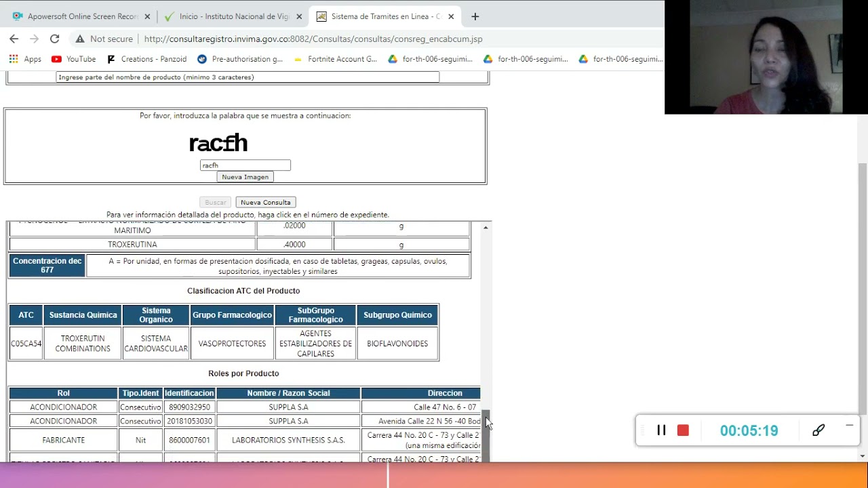
Task: Click identification number 8909032950
Action: click(189, 407)
